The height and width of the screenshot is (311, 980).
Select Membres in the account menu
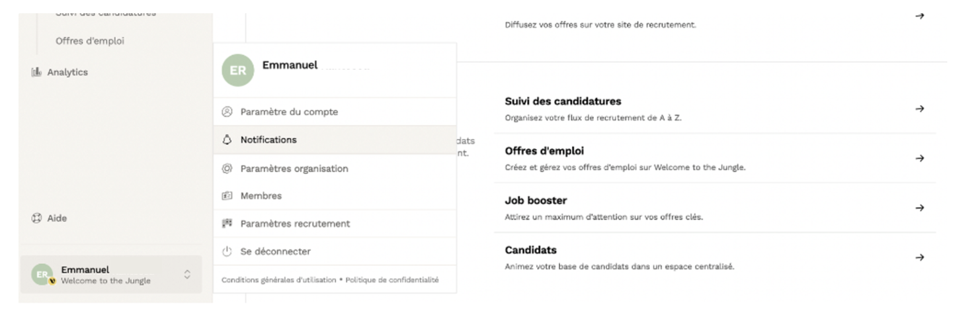pos(261,196)
